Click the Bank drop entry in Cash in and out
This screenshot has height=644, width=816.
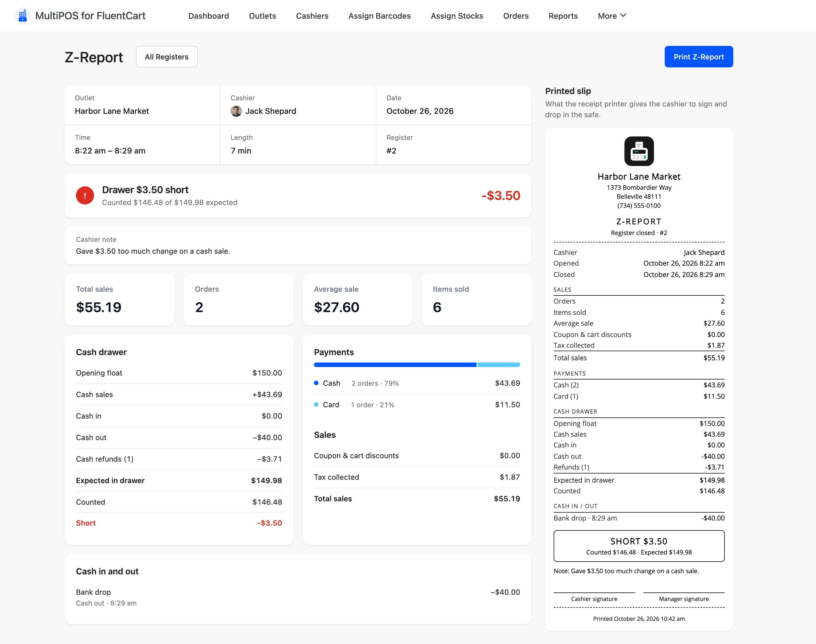(298, 597)
